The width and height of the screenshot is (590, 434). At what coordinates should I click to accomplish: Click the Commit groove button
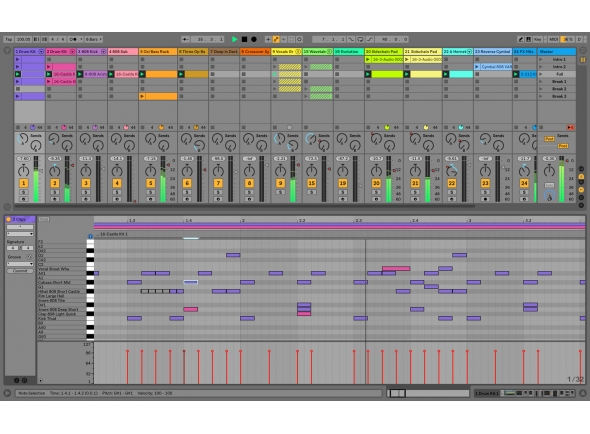[20, 271]
